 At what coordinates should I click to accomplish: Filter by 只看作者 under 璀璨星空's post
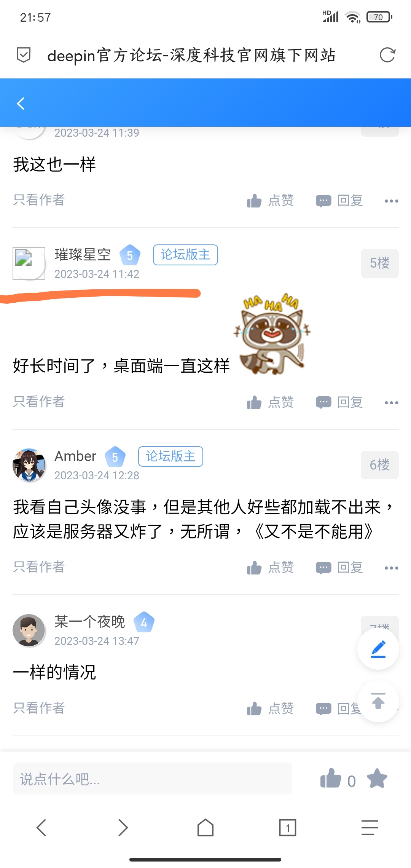(x=39, y=402)
